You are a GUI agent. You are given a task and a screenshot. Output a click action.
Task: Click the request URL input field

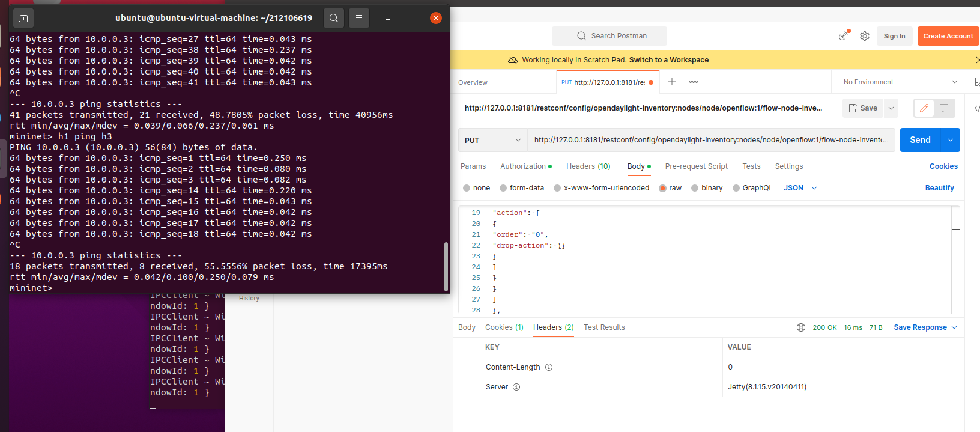click(711, 140)
